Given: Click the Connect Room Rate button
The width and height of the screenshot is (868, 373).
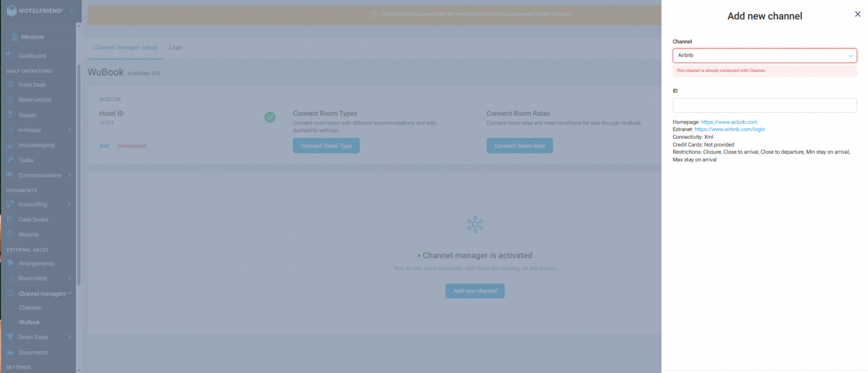Looking at the screenshot, I should click(x=520, y=146).
